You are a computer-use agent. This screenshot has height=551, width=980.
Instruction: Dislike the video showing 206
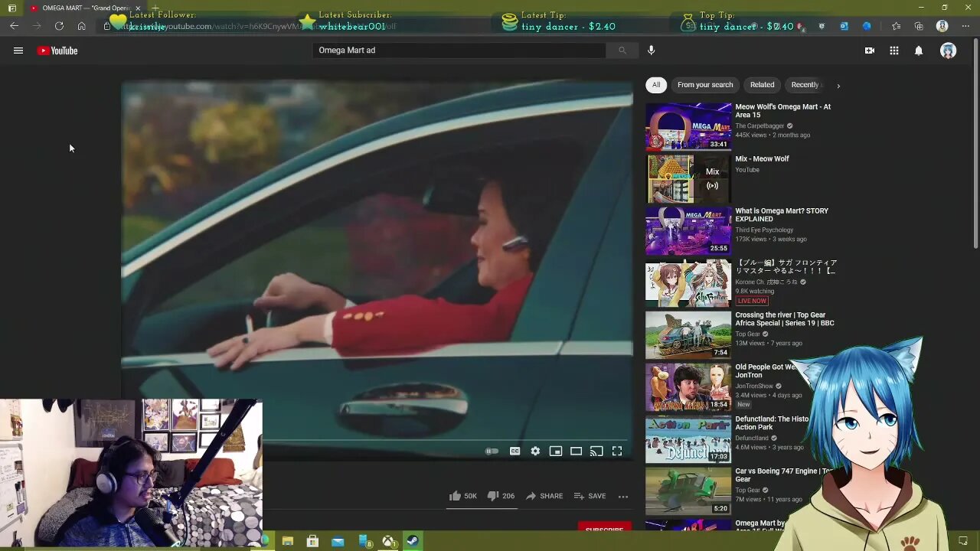[x=501, y=496]
